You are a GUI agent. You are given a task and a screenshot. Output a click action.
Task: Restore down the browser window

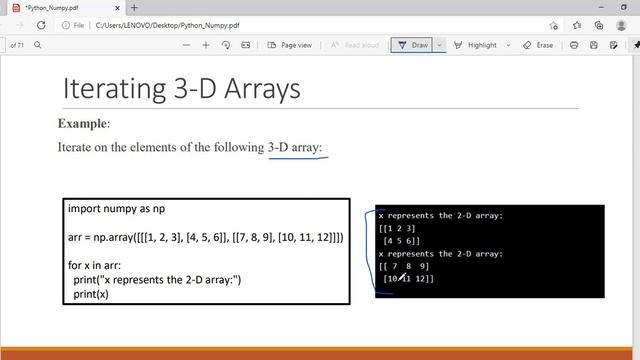coord(624,7)
